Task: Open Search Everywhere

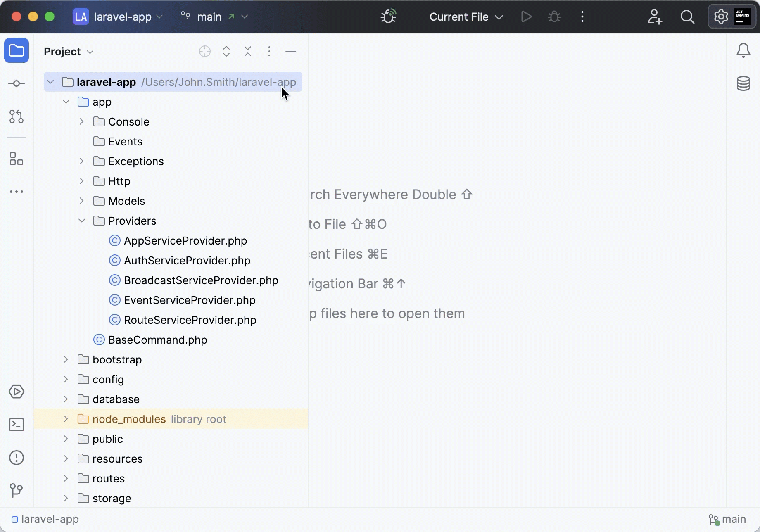Action: (687, 17)
